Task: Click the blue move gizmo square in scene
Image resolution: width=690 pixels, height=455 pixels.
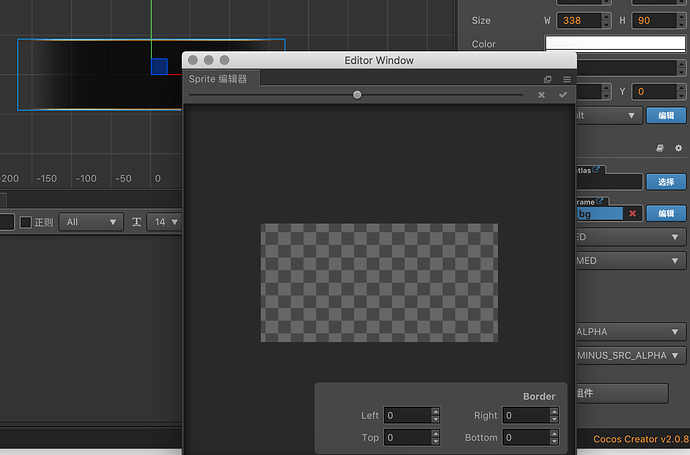Action: click(x=159, y=66)
